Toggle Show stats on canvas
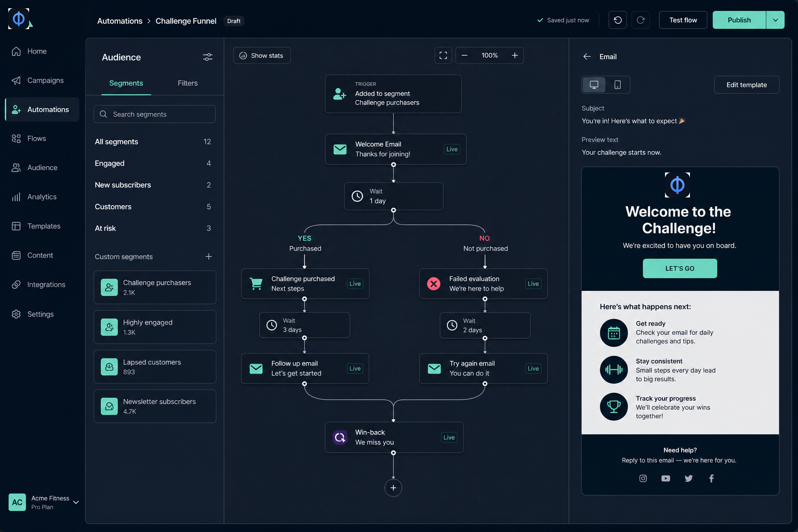The height and width of the screenshot is (532, 798). (262, 56)
